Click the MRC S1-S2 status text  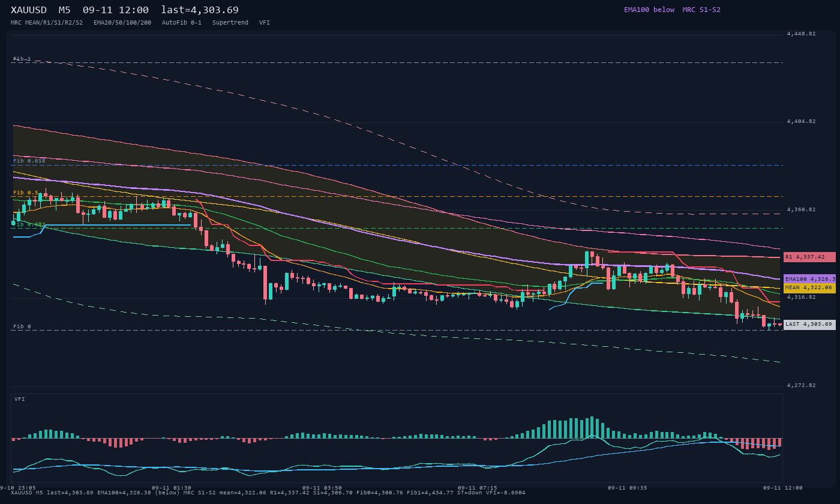tap(701, 10)
